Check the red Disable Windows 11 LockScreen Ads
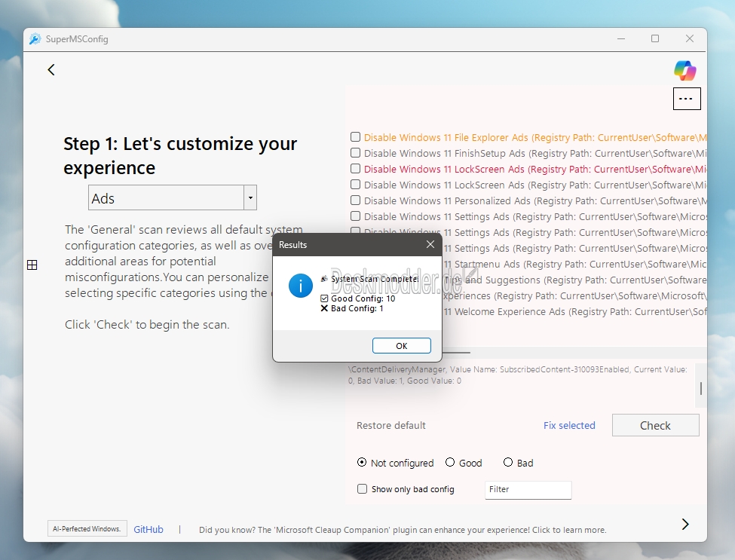This screenshot has width=735, height=560. click(x=355, y=169)
